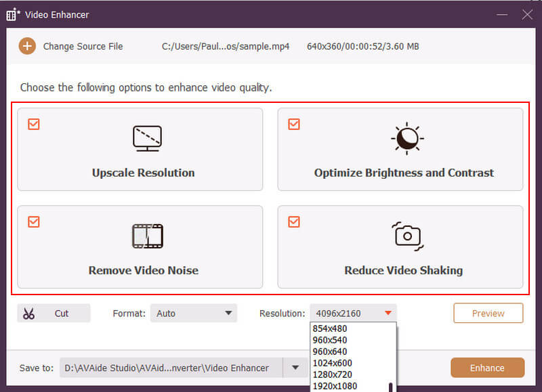
Task: Open the Format dropdown showing Auto
Action: [x=194, y=313]
